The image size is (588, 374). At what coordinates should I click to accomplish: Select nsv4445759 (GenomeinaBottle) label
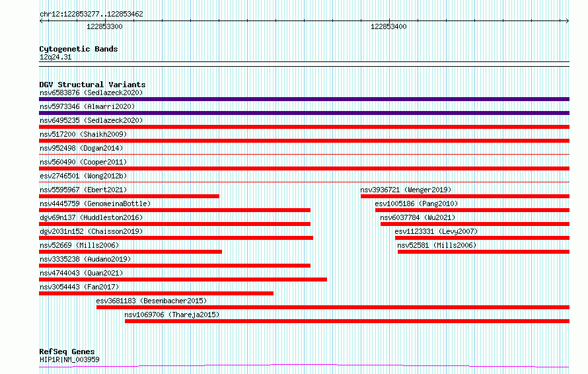(x=95, y=204)
